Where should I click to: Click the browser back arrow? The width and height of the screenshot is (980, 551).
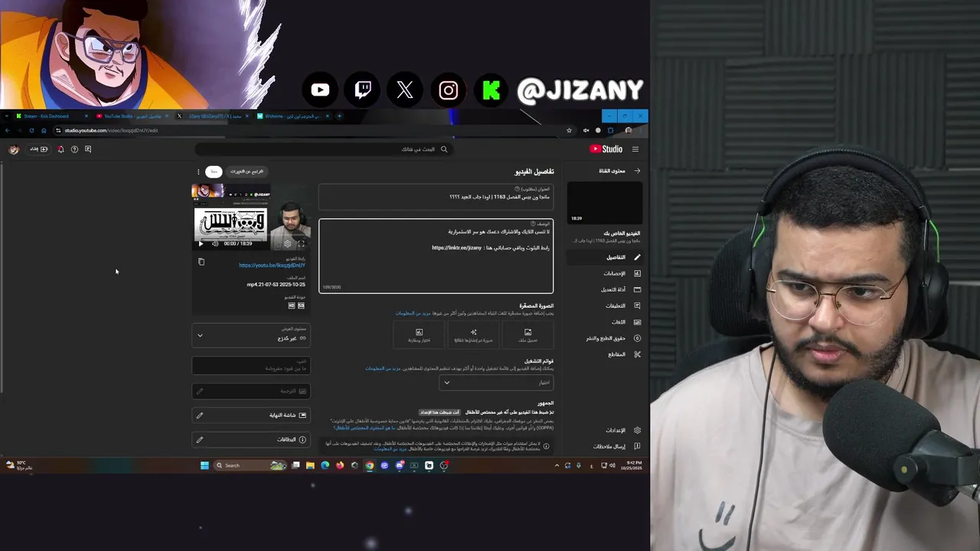(x=7, y=131)
